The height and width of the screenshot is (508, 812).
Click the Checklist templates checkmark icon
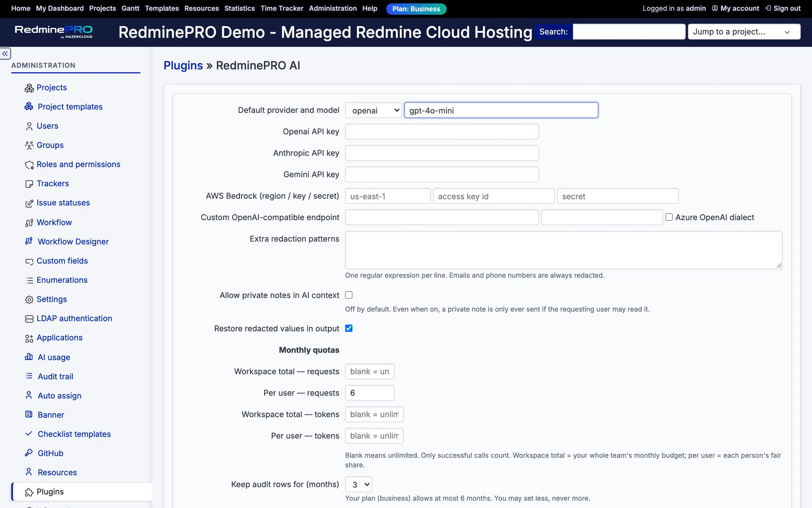tap(29, 433)
